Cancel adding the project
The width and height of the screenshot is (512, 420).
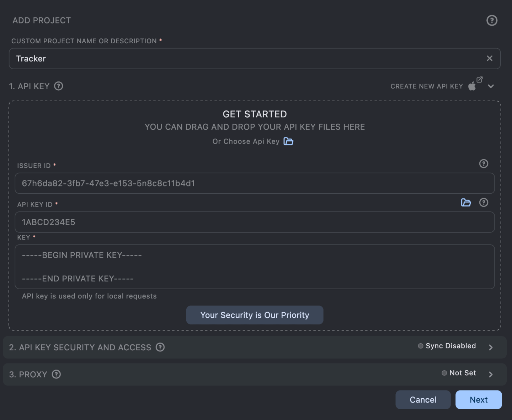point(423,400)
